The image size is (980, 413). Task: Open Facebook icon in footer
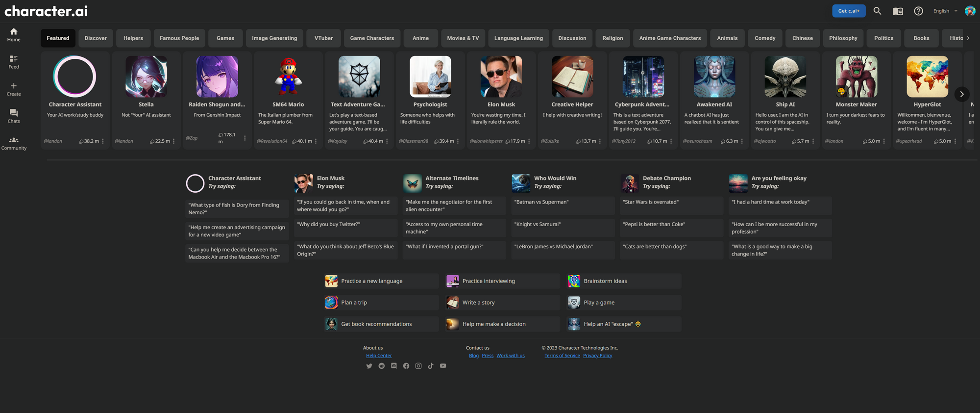[x=406, y=366]
